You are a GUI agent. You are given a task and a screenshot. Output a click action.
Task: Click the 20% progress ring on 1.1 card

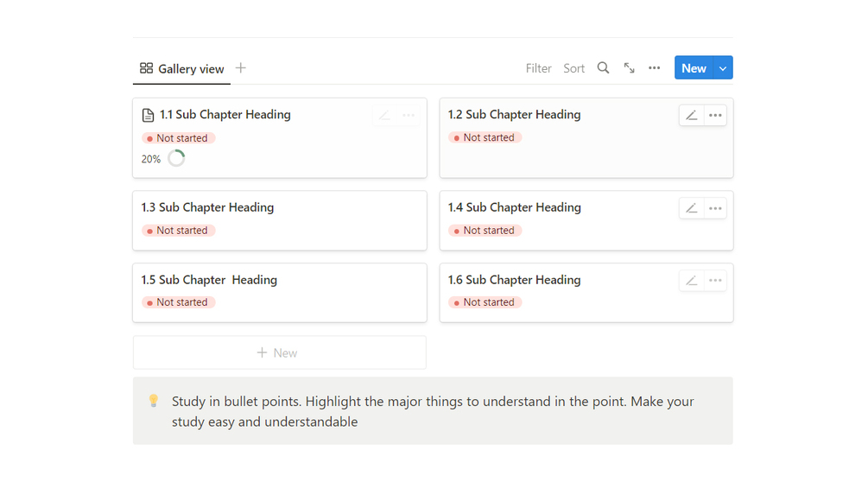coord(176,159)
